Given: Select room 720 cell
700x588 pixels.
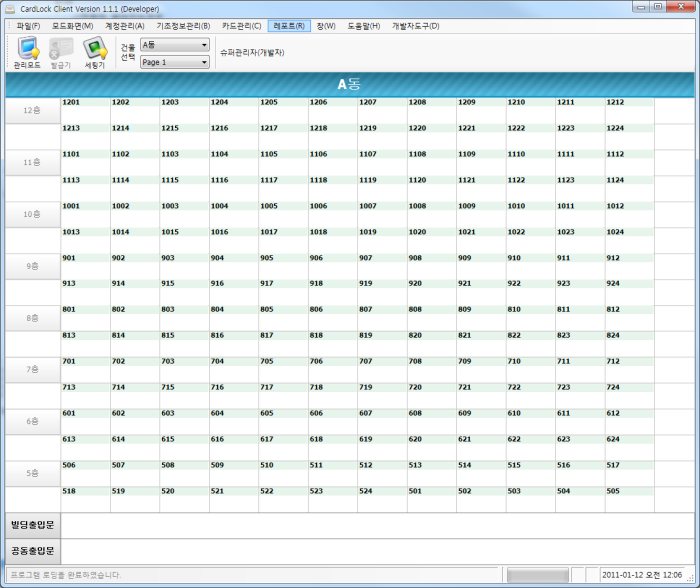Looking at the screenshot, I should tap(432, 396).
